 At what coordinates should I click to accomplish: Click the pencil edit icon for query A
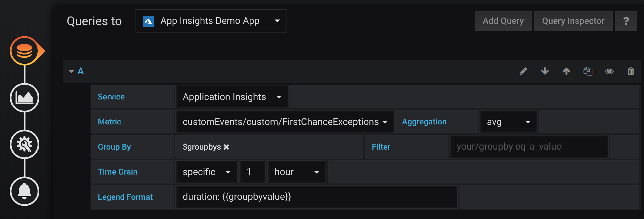[523, 71]
